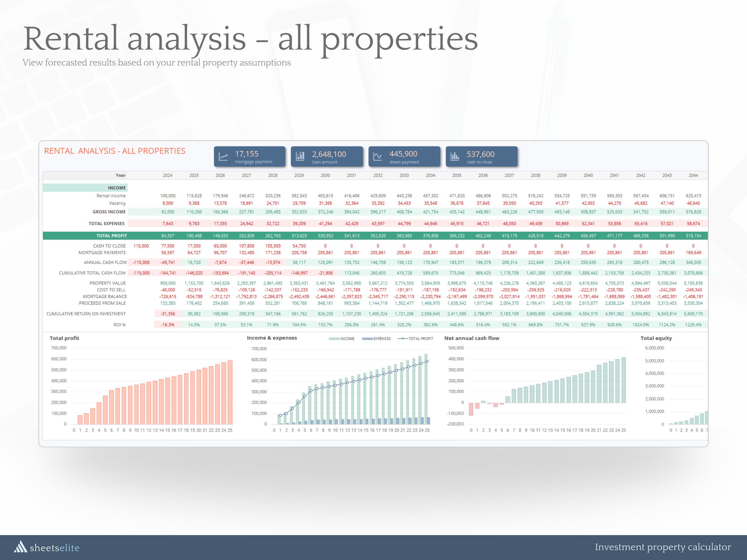Click the ROI % row label
The image size is (747, 560).
coord(119,325)
